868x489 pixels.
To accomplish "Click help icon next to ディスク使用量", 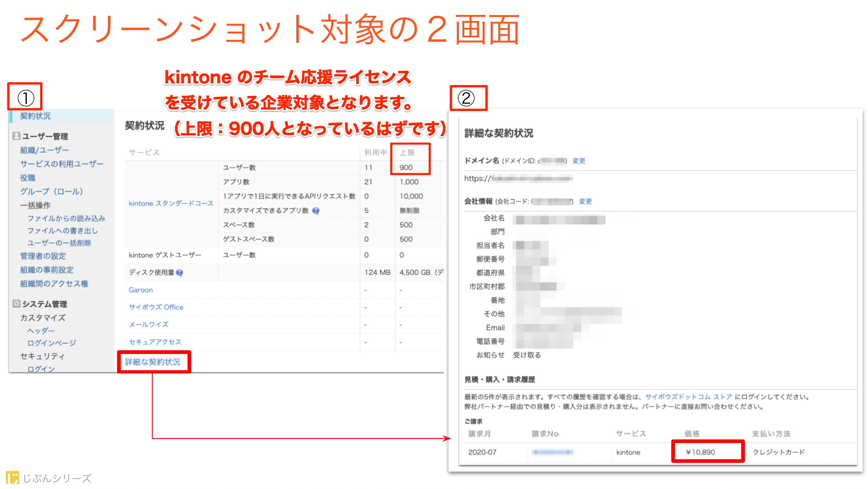I will pyautogui.click(x=179, y=272).
